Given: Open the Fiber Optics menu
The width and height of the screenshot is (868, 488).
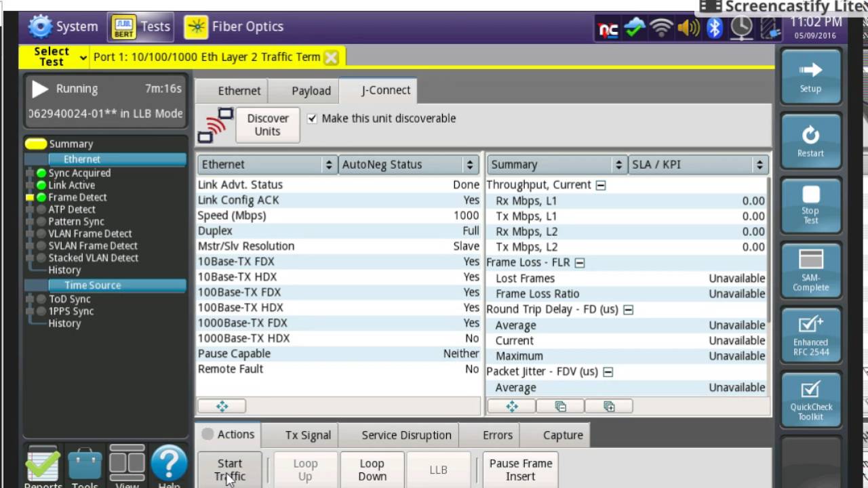Looking at the screenshot, I should pyautogui.click(x=234, y=27).
